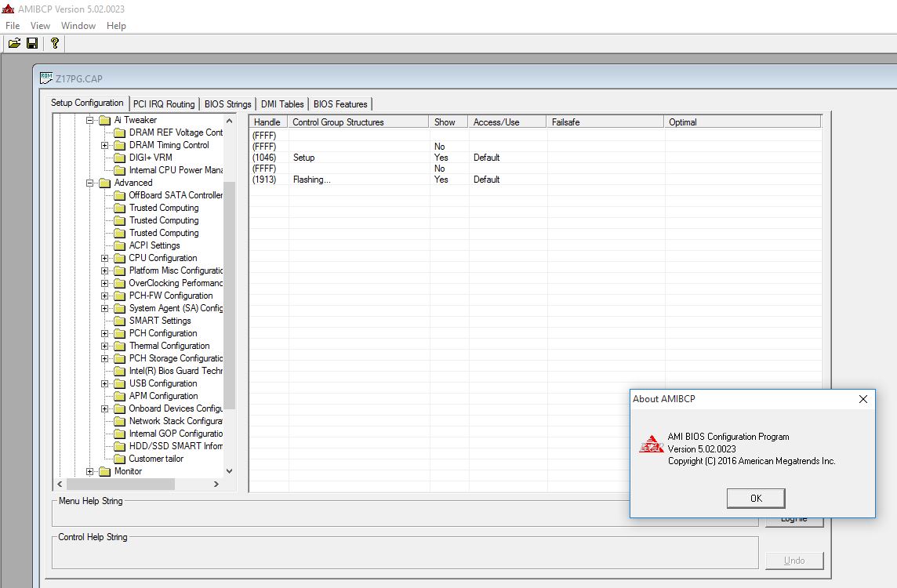Click the Advanced folder icon
This screenshot has width=897, height=588.
tap(105, 183)
